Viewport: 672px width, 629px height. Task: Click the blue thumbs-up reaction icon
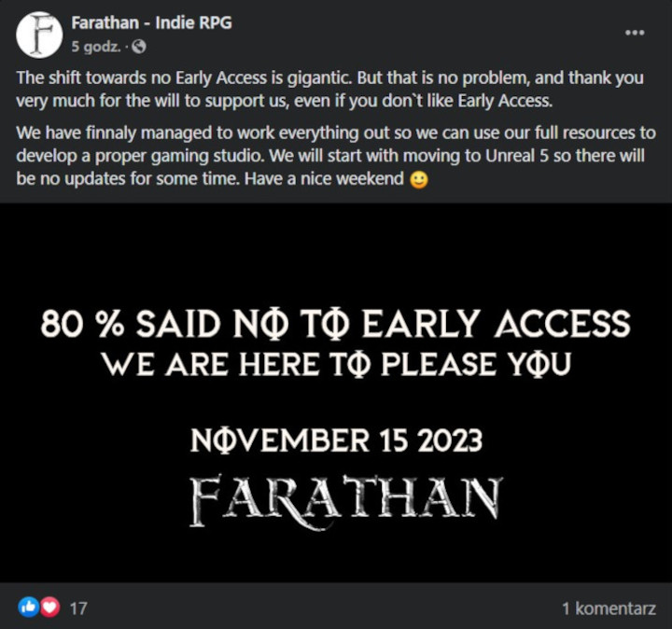coord(29,608)
